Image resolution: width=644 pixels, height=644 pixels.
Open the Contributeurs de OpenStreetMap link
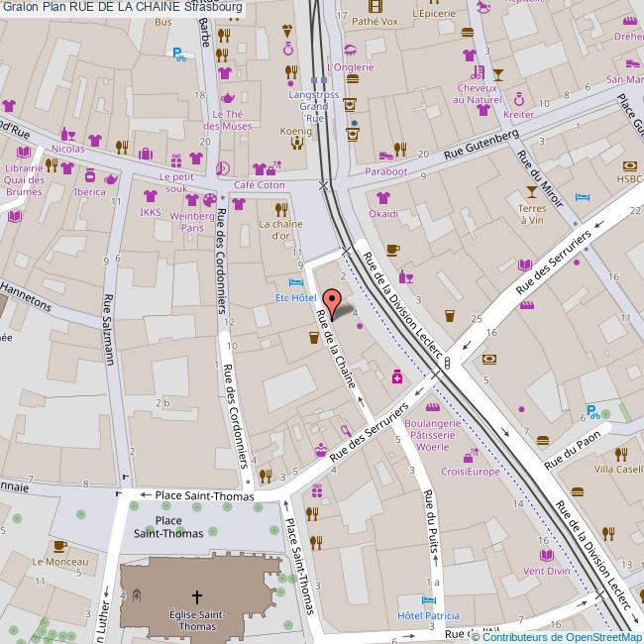point(563,636)
